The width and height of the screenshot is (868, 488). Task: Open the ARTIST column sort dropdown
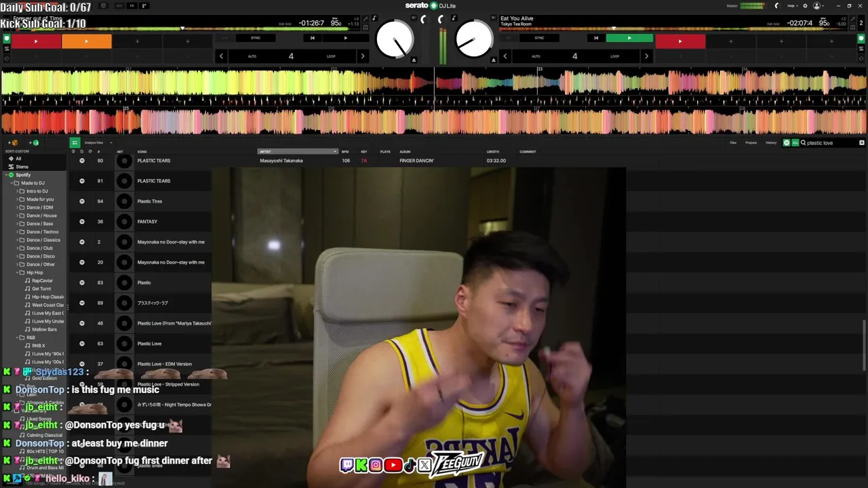point(334,152)
